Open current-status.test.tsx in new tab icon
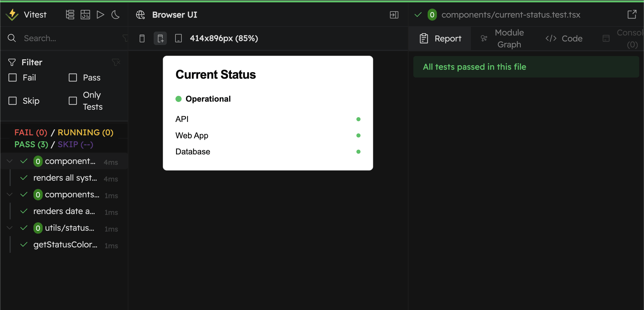This screenshot has height=310, width=644. (x=632, y=14)
